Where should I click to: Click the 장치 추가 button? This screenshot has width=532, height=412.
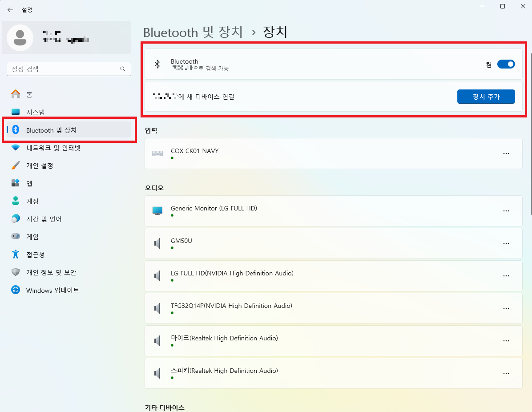(x=486, y=97)
